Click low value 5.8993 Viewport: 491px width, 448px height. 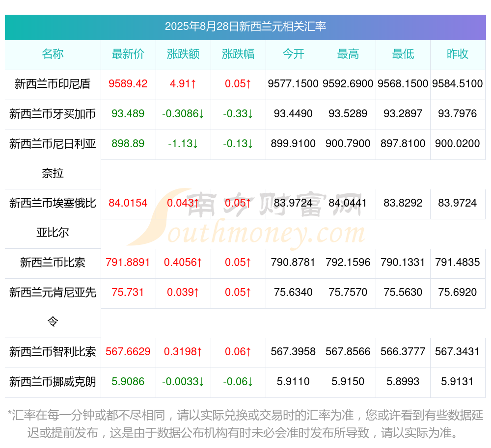tap(403, 382)
